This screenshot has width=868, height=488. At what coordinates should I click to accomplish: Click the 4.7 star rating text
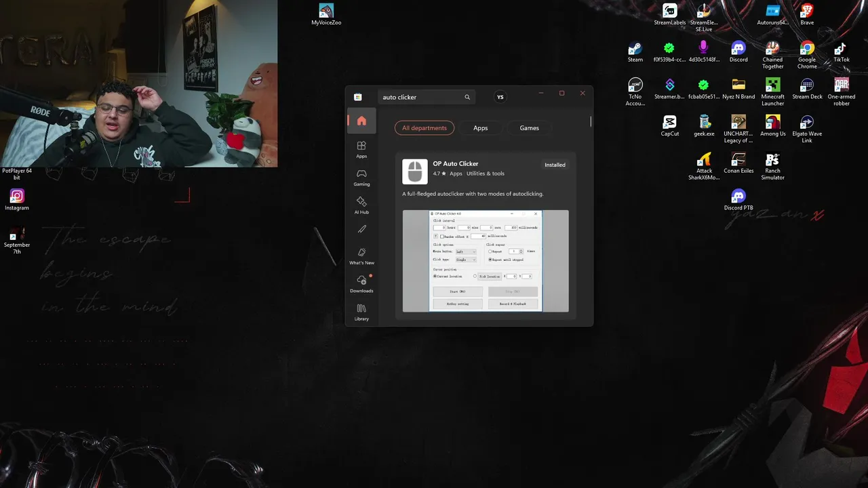pos(440,174)
